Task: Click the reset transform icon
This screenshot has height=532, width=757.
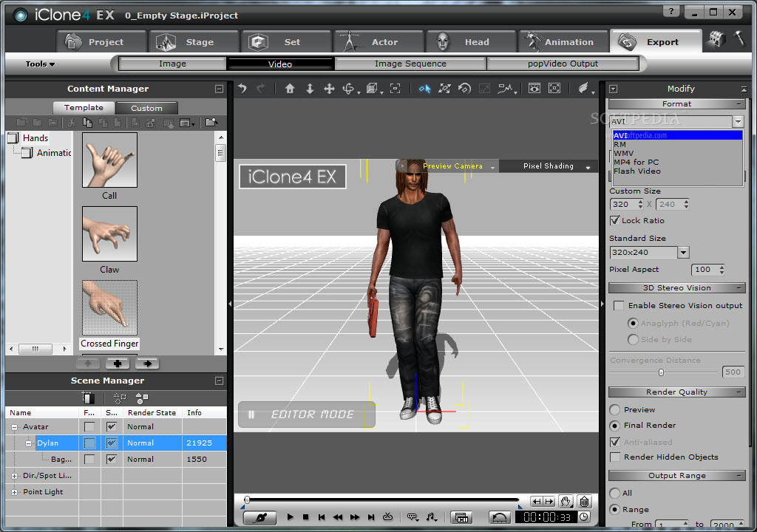Action: point(464,89)
